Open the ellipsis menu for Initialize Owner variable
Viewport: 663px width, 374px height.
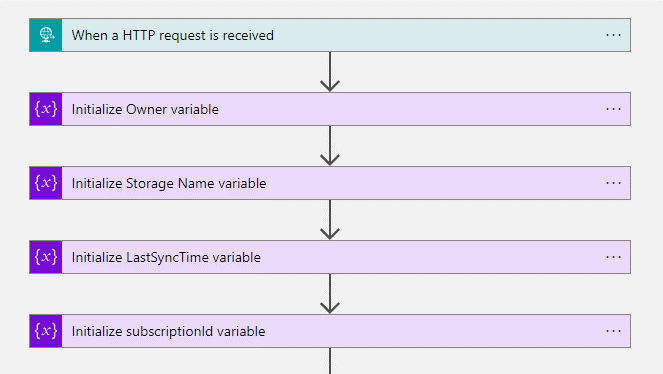point(613,109)
